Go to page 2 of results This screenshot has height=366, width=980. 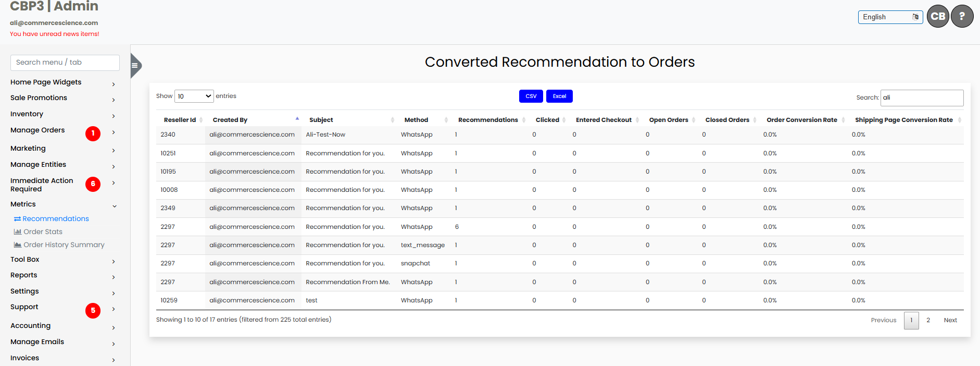[928, 321]
